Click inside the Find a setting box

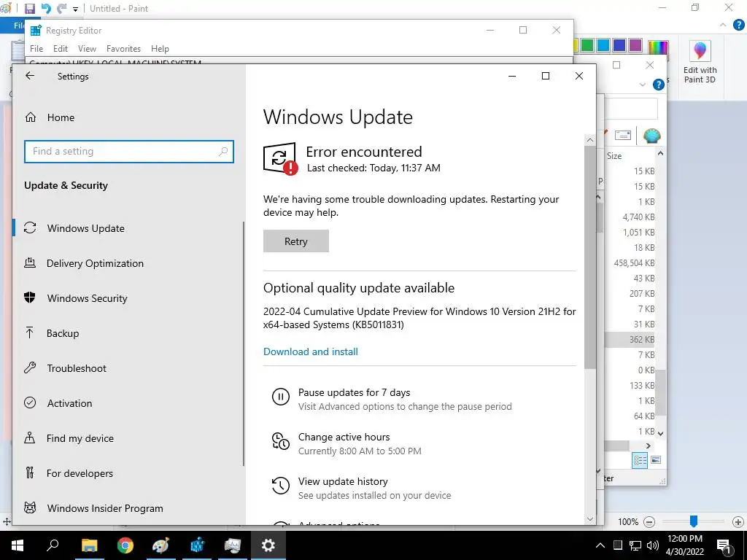(128, 152)
